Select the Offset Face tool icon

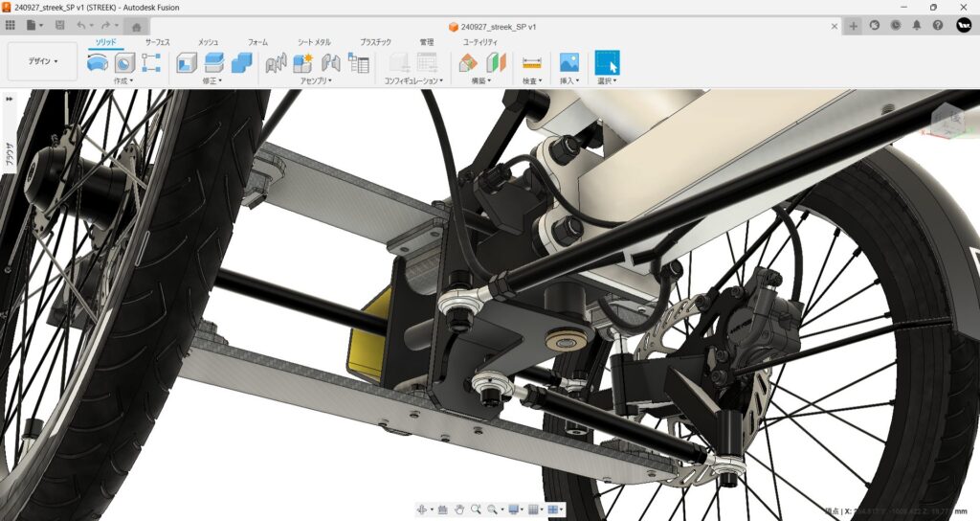[213, 62]
